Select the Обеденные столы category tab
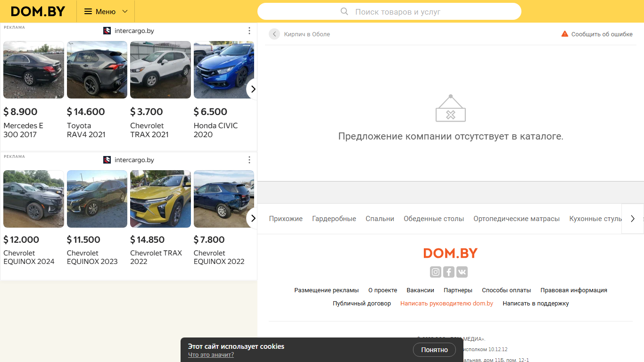This screenshot has height=362, width=644. click(434, 219)
